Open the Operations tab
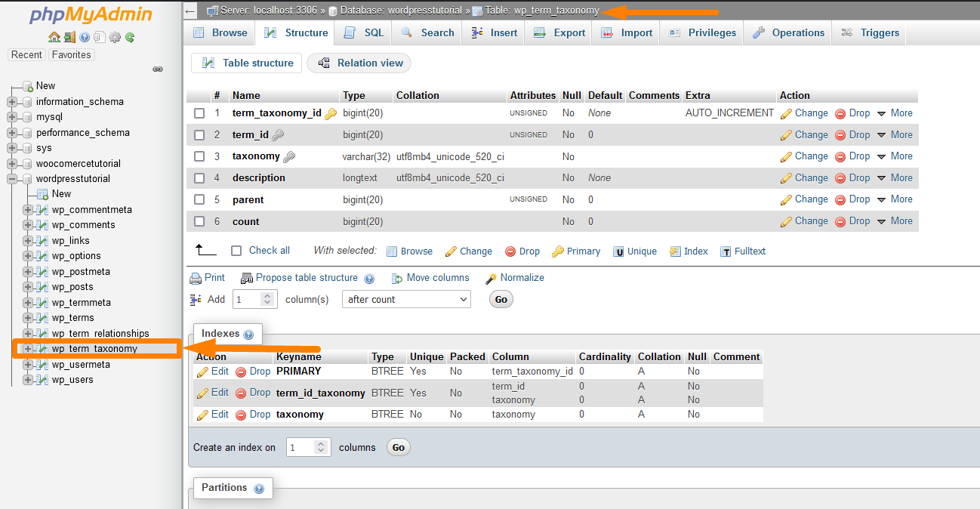Viewport: 980px width, 509px height. [788, 32]
